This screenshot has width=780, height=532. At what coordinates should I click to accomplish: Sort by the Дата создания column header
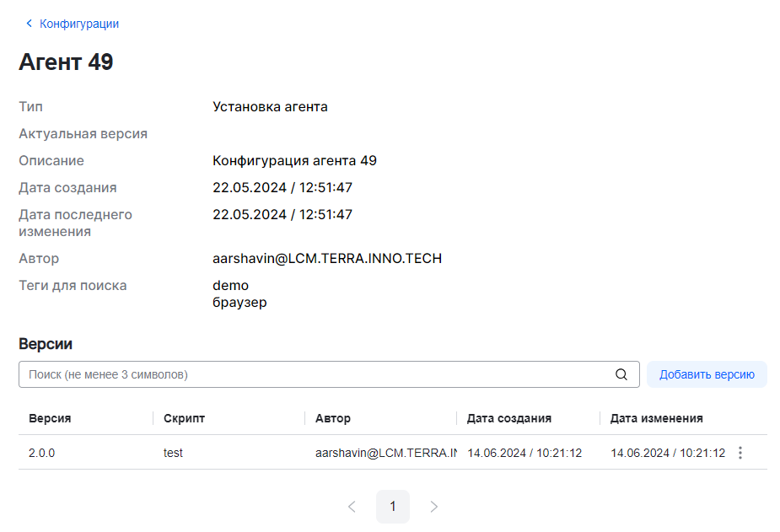(509, 418)
